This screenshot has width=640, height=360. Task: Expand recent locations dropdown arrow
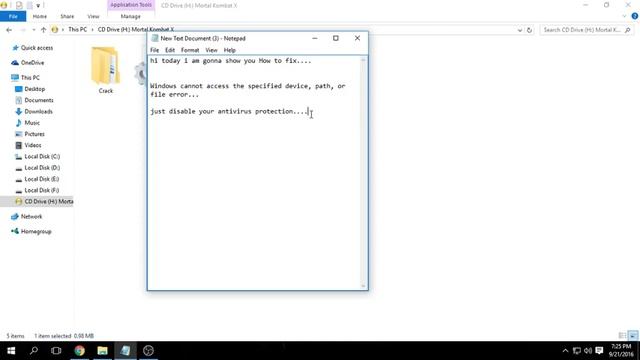tap(33, 30)
